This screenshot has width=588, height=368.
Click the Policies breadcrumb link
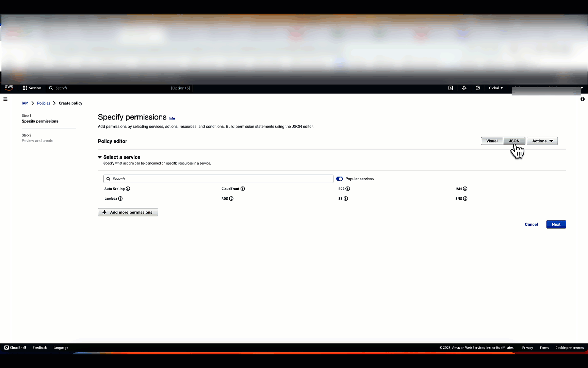(x=44, y=103)
